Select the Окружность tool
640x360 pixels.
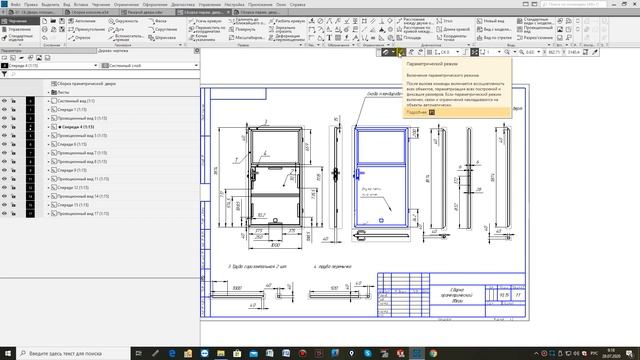tap(124, 21)
